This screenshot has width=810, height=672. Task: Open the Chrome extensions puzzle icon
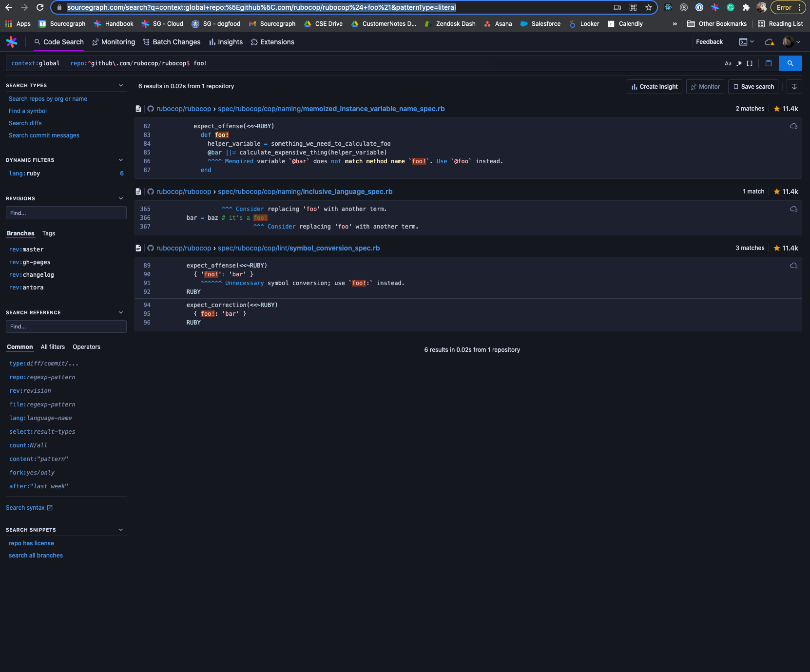(x=746, y=7)
